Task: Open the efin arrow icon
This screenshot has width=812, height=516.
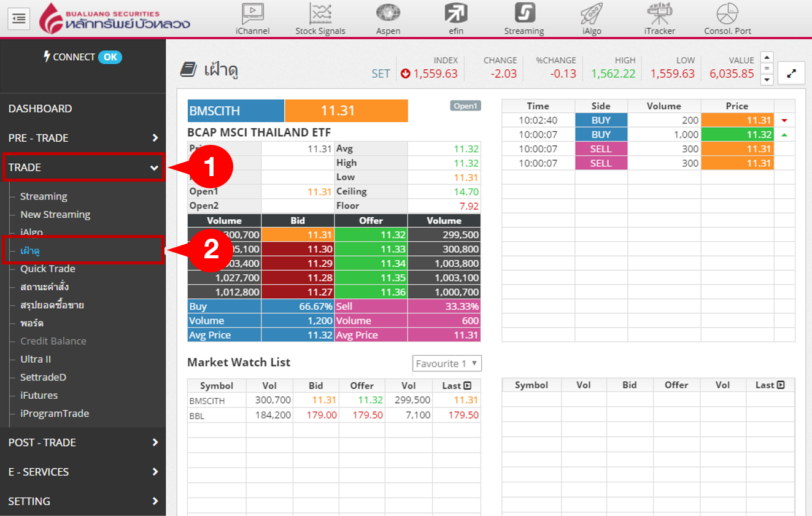Action: 455,14
